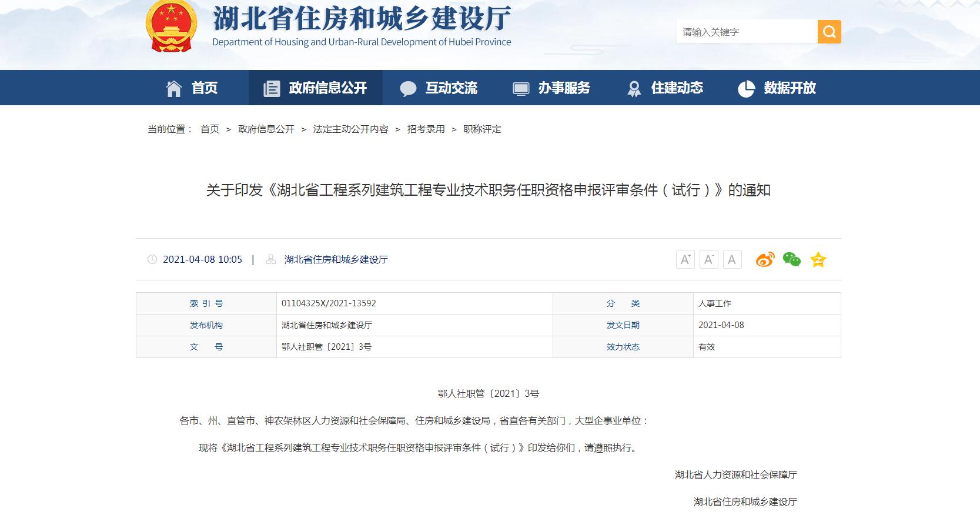Screen dimensions: 980x515
Task: Click 招考录用 breadcrumb link
Action: pyautogui.click(x=426, y=129)
